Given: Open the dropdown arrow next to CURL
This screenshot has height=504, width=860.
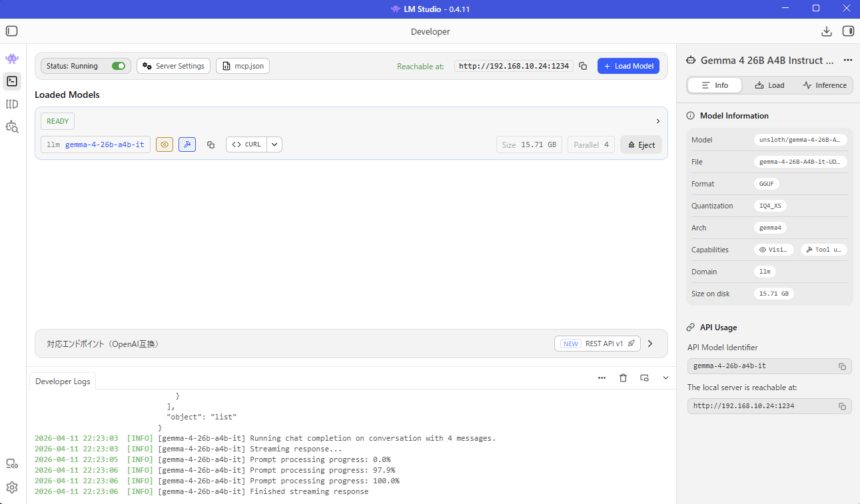Looking at the screenshot, I should (x=274, y=144).
